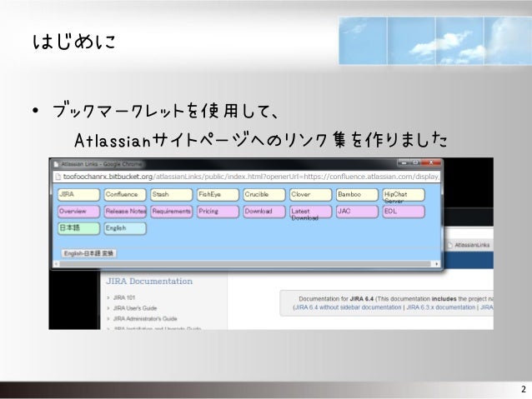This screenshot has height=399, width=532.
Task: Choose the Stash product button
Action: (171, 195)
